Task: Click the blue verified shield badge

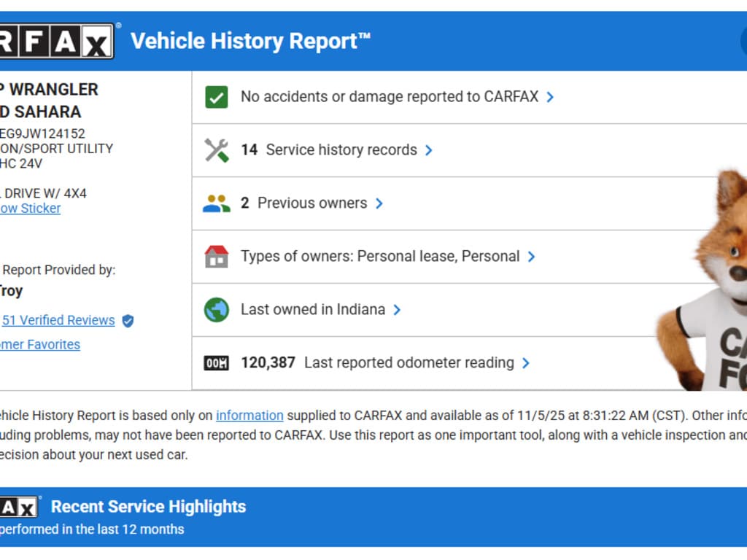Action: click(x=128, y=321)
